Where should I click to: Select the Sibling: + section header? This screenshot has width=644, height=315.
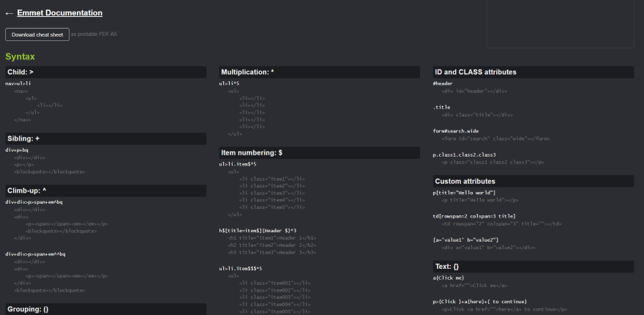[23, 138]
